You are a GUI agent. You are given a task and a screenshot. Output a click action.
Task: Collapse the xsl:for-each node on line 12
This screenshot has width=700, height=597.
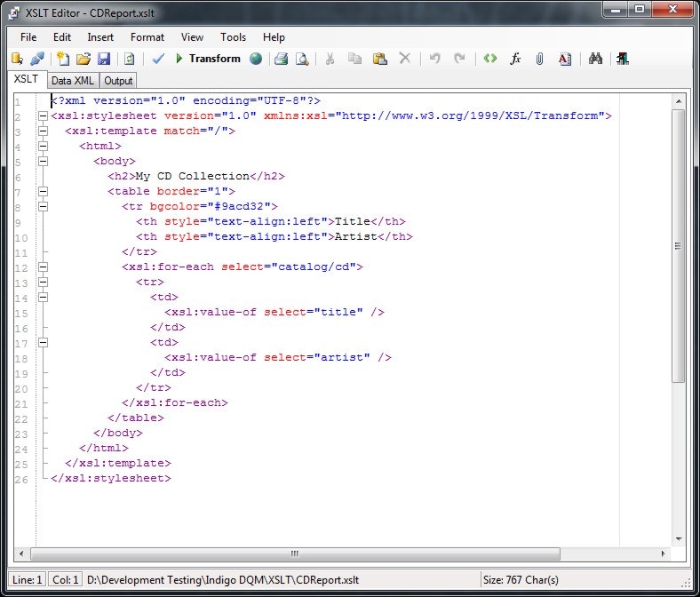[43, 267]
